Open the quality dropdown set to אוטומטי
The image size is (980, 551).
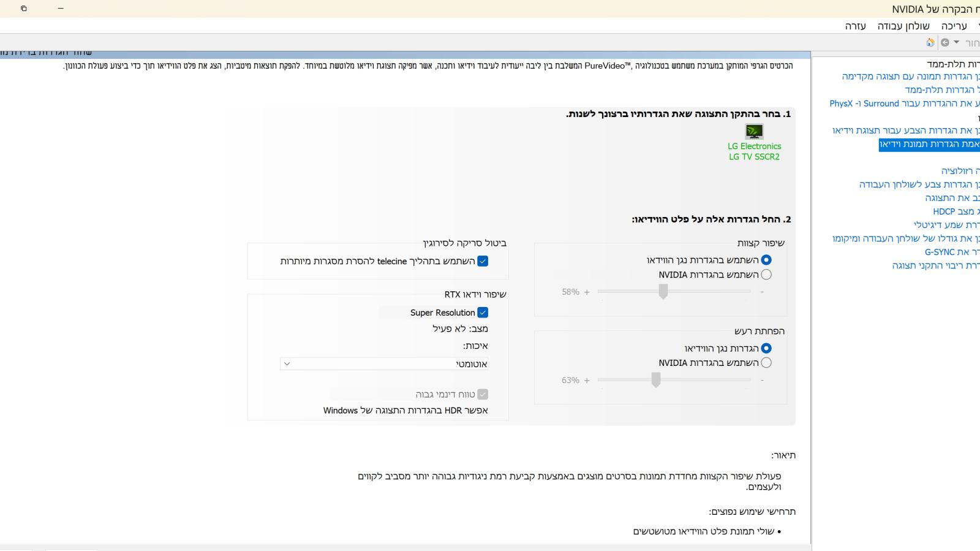pyautogui.click(x=384, y=364)
